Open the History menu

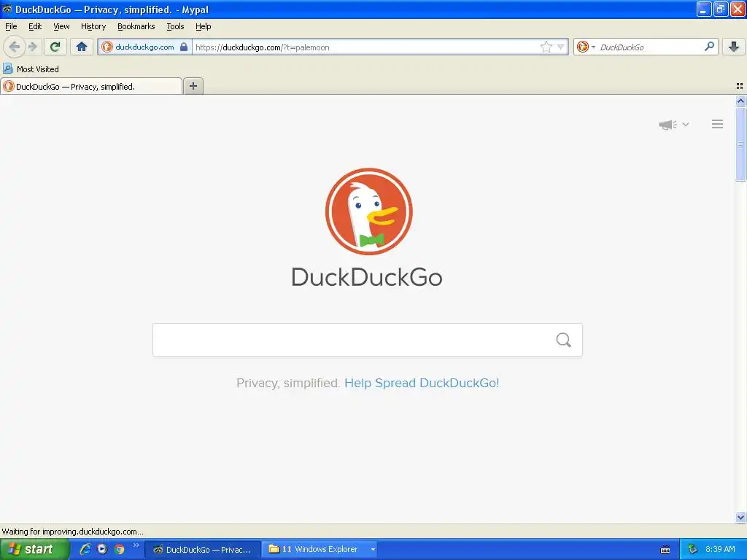pos(93,26)
